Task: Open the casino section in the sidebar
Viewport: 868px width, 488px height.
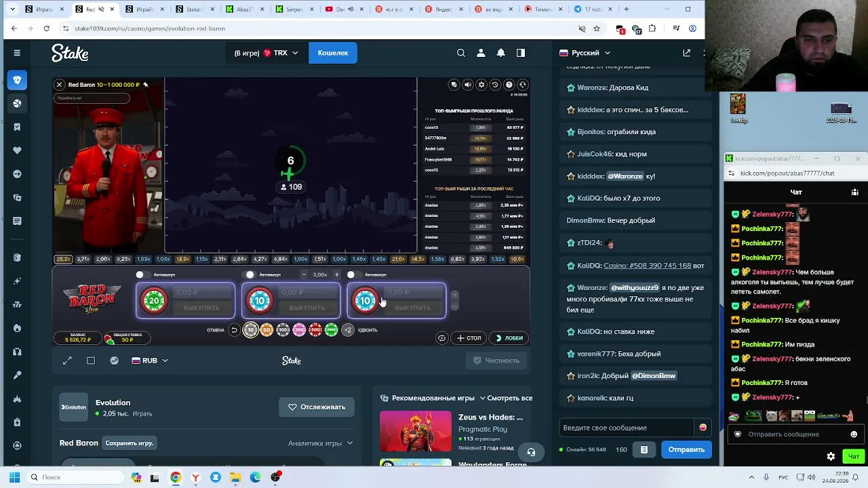Action: coord(17,80)
